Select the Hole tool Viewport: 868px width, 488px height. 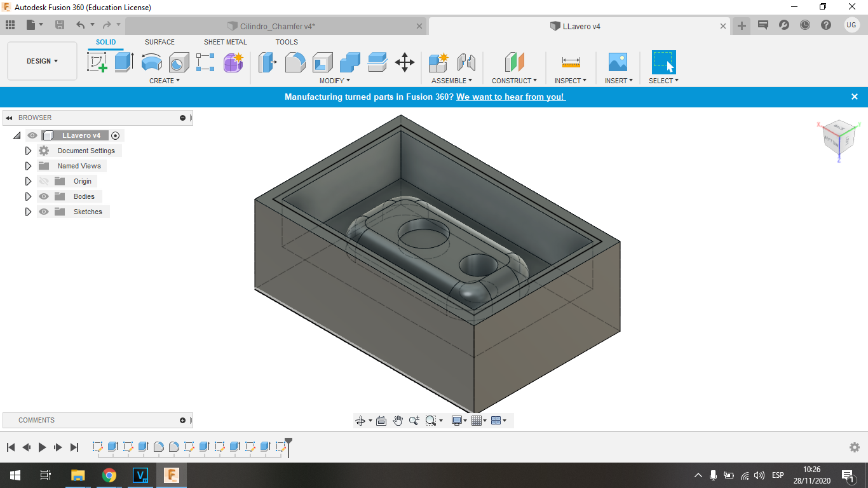[x=179, y=62]
